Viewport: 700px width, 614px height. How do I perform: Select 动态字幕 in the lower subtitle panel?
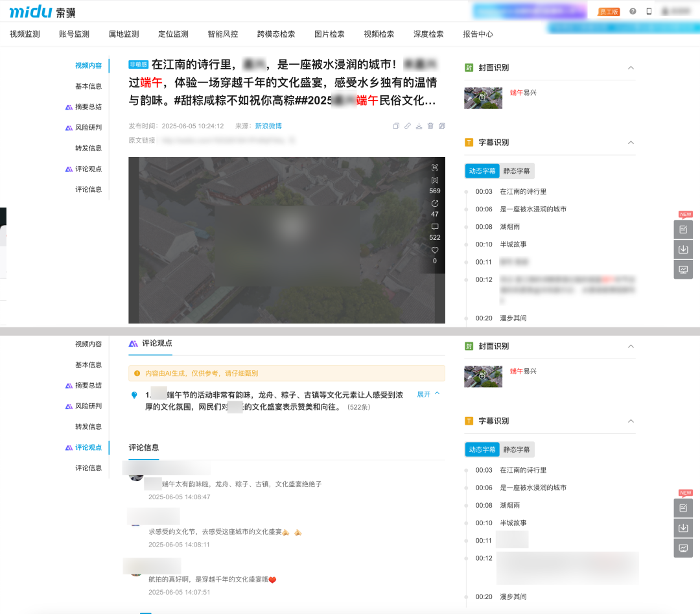[x=482, y=449]
